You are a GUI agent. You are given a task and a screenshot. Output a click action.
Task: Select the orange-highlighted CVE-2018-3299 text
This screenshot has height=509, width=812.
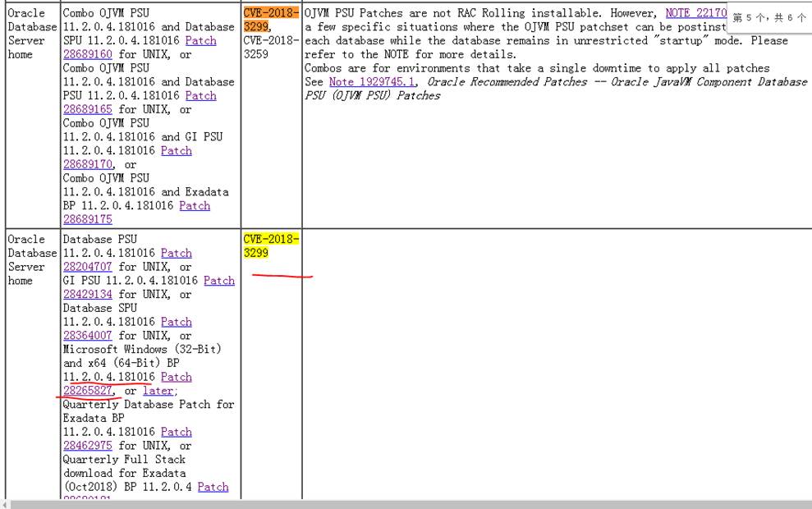270,20
